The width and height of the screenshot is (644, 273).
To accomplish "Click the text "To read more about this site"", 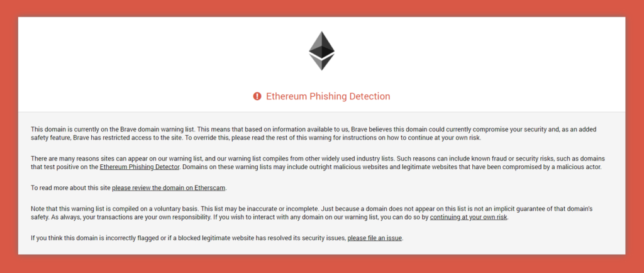I will tap(70, 188).
